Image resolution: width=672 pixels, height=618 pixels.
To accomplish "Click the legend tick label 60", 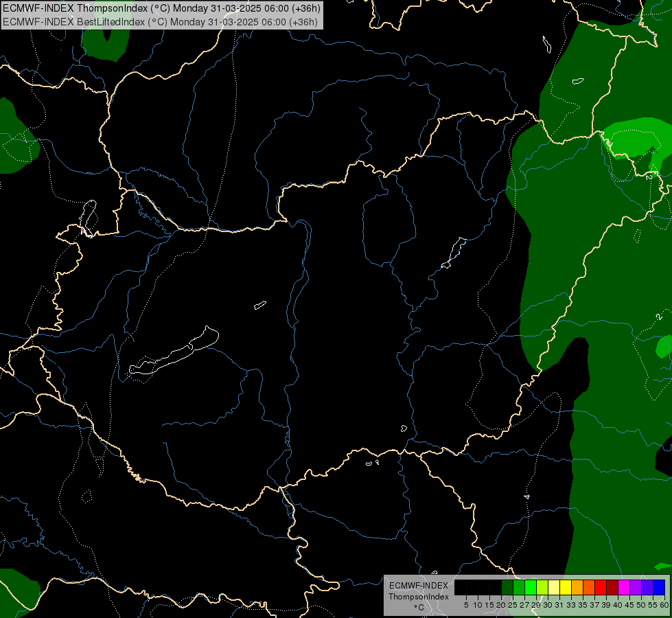I will pos(664,605).
